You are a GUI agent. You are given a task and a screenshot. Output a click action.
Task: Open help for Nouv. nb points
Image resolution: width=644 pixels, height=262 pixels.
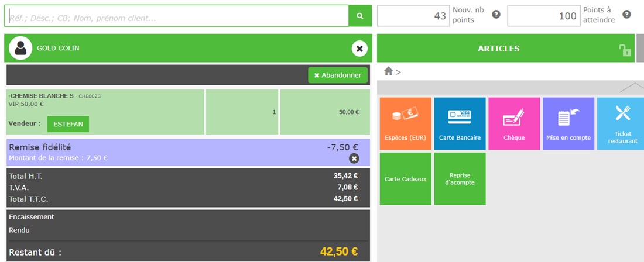pos(496,15)
